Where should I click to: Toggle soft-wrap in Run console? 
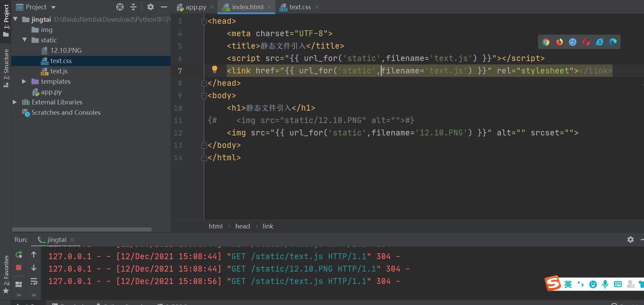[x=34, y=282]
